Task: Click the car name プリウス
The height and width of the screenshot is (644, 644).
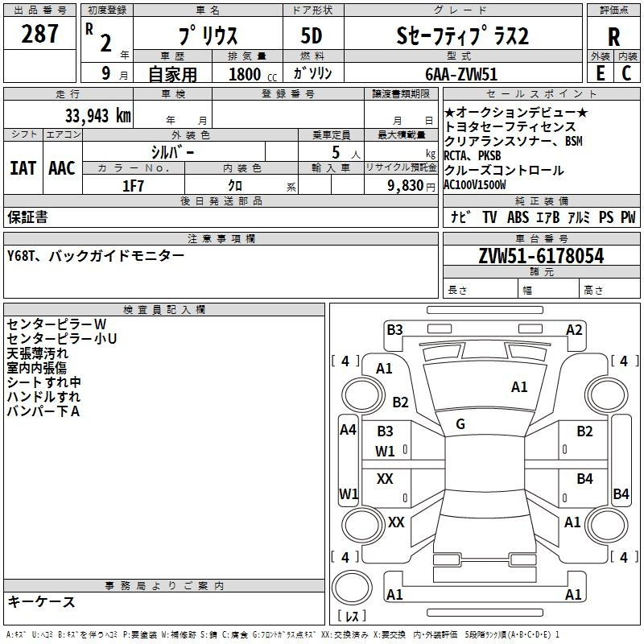Action: [206, 36]
